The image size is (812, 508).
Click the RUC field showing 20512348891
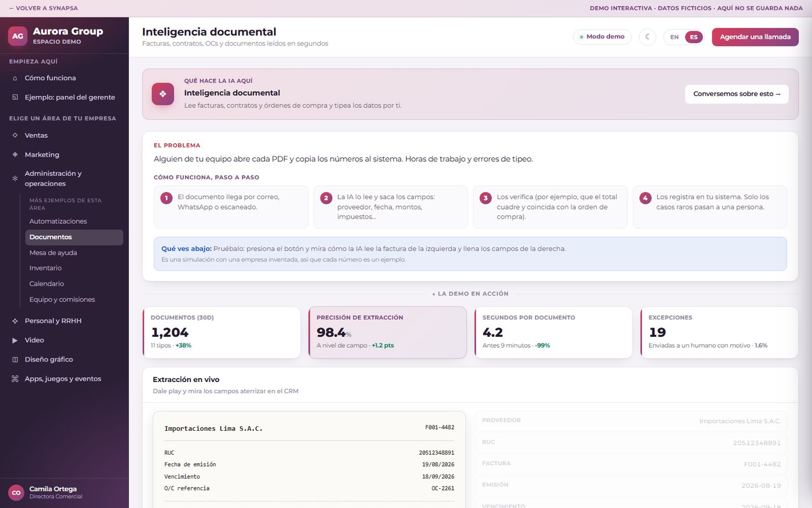(631, 442)
